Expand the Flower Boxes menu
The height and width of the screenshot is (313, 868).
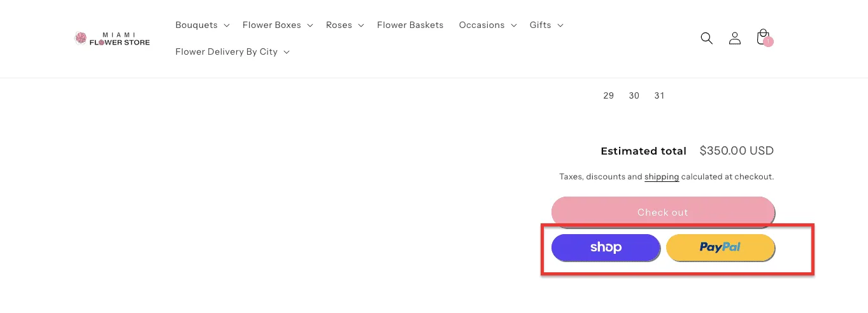(x=278, y=25)
